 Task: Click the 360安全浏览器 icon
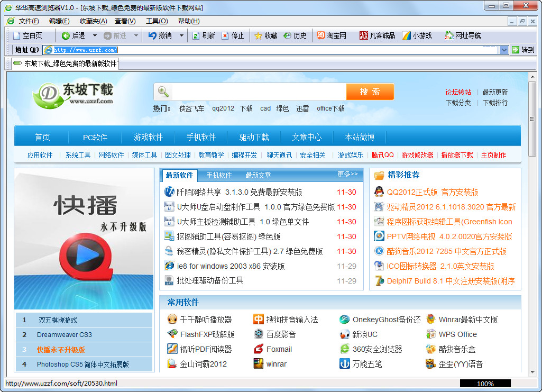(344, 349)
